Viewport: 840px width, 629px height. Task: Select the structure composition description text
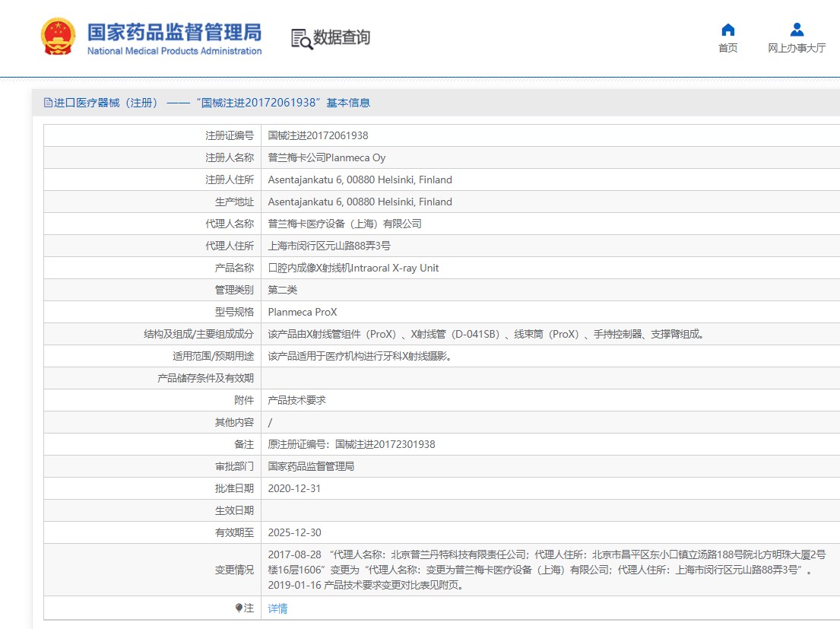coord(486,334)
